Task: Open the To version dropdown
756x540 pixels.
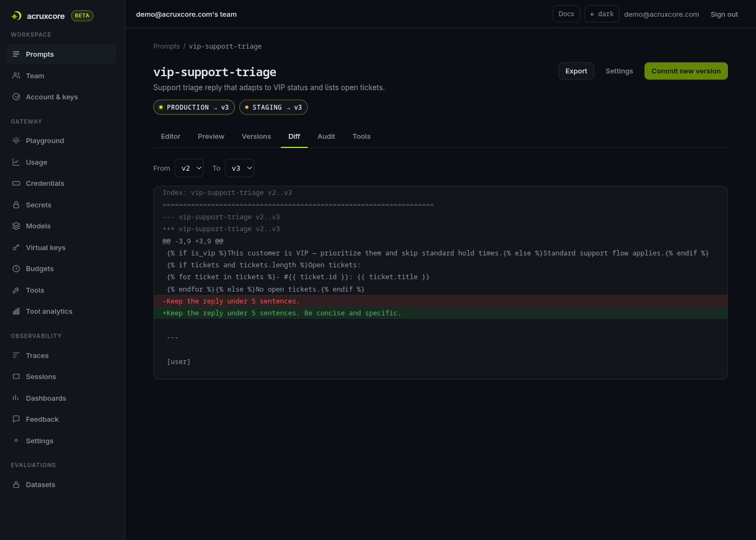Action: pos(239,168)
